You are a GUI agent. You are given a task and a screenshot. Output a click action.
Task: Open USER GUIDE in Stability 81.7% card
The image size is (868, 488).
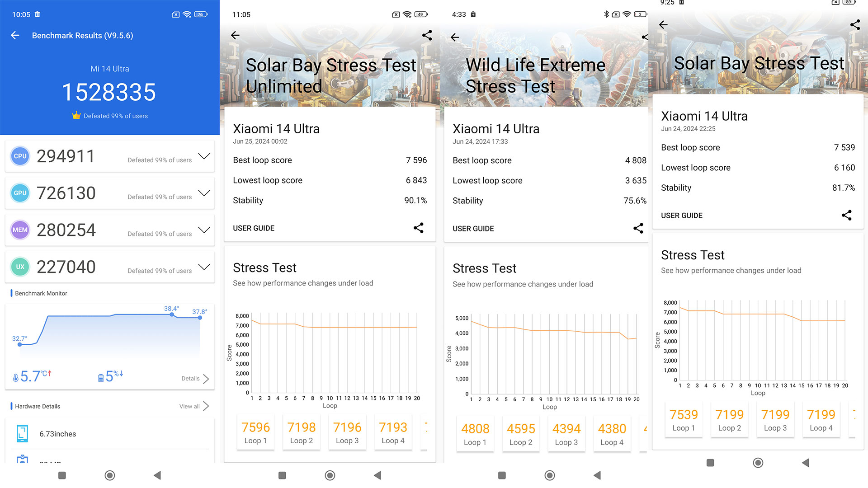[x=682, y=216]
